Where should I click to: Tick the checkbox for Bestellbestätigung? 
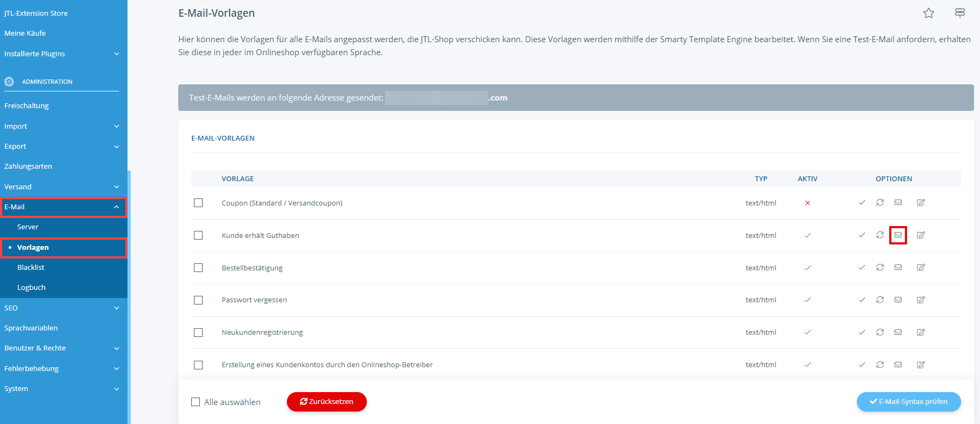tap(198, 268)
